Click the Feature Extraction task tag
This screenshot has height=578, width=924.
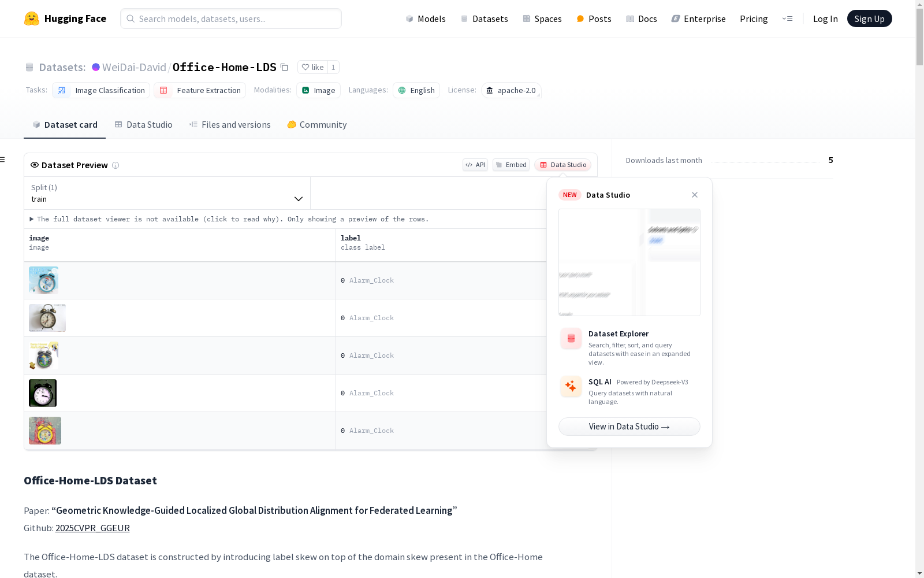point(200,90)
